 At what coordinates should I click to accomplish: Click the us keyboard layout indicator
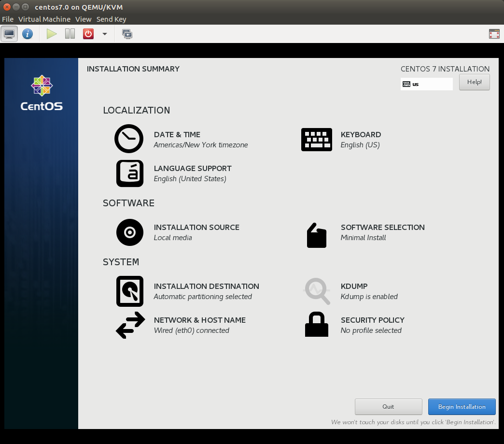[x=426, y=84]
